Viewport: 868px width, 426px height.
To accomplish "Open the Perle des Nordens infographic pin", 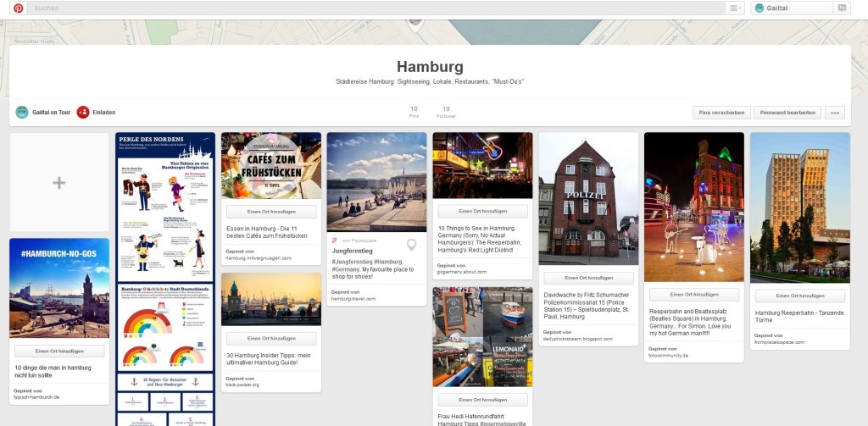I will click(165, 279).
